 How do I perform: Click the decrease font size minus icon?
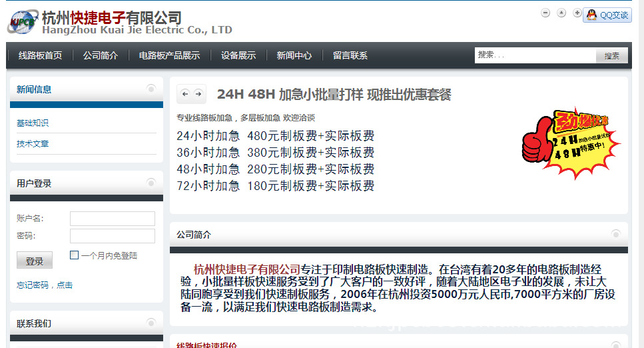545,13
